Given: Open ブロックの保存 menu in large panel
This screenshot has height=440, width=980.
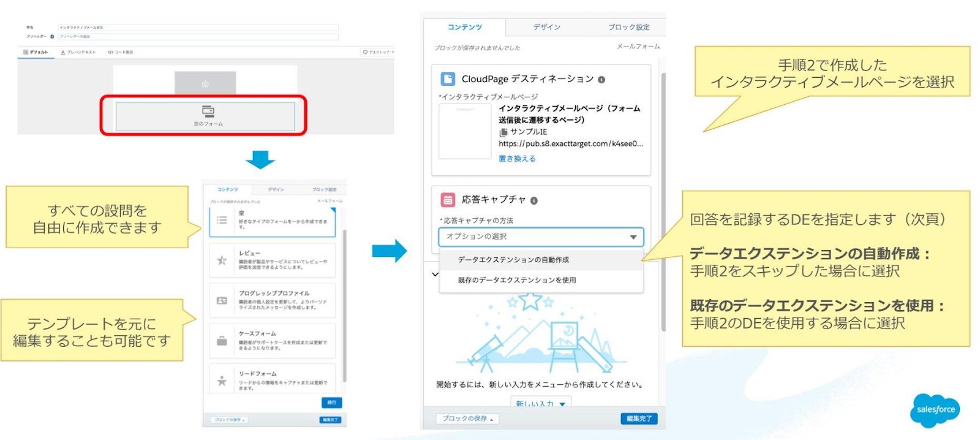Looking at the screenshot, I should point(467,419).
